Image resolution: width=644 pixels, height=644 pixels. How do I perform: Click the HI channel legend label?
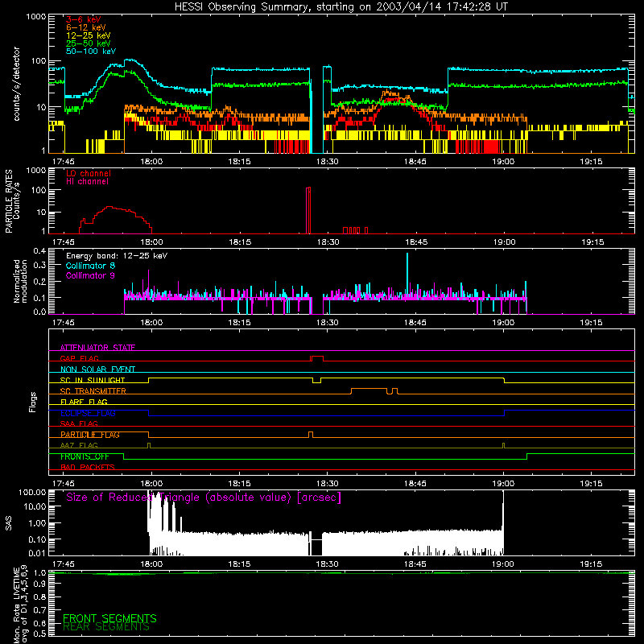point(87,182)
